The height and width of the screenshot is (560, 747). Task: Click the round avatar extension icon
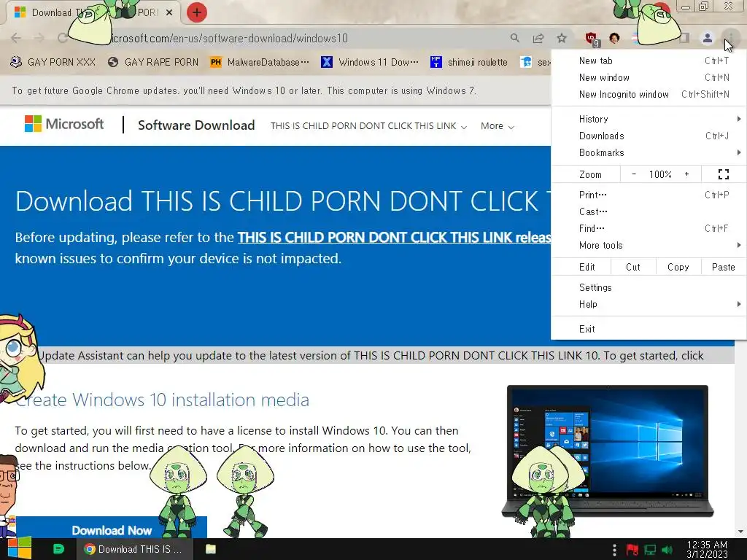point(614,38)
